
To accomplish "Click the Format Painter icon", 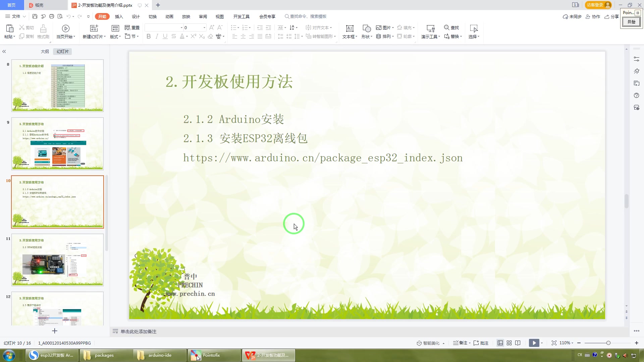I will tap(43, 29).
